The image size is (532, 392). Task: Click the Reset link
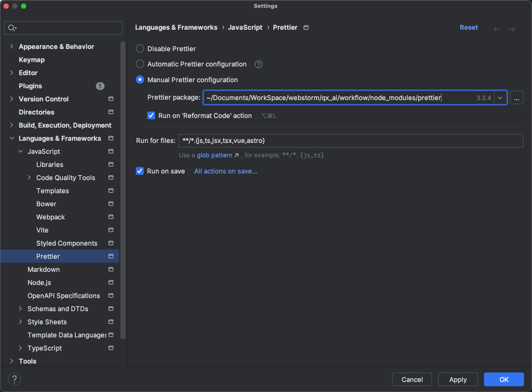tap(469, 28)
